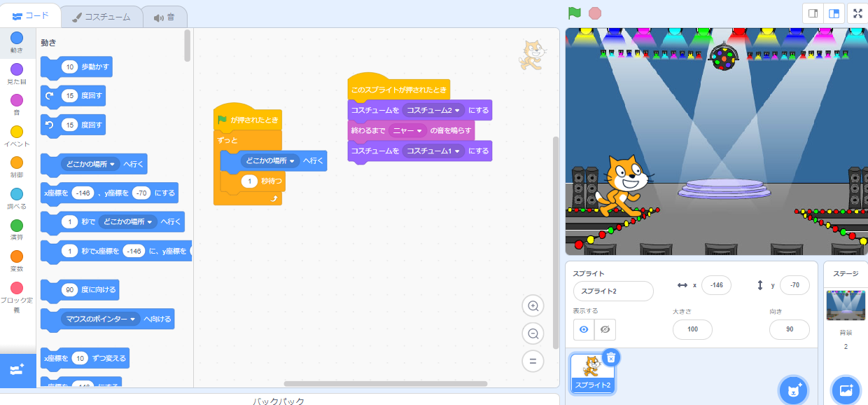The height and width of the screenshot is (405, 868).
Task: Edit the 1 in 秒待つ block
Action: tap(250, 181)
